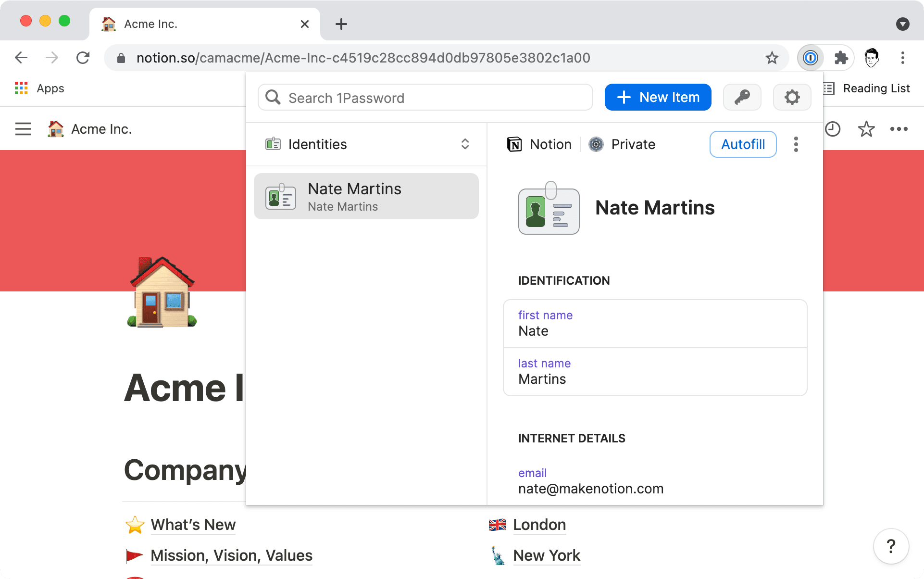
Task: Click the extensions puzzle piece icon
Action: click(841, 58)
